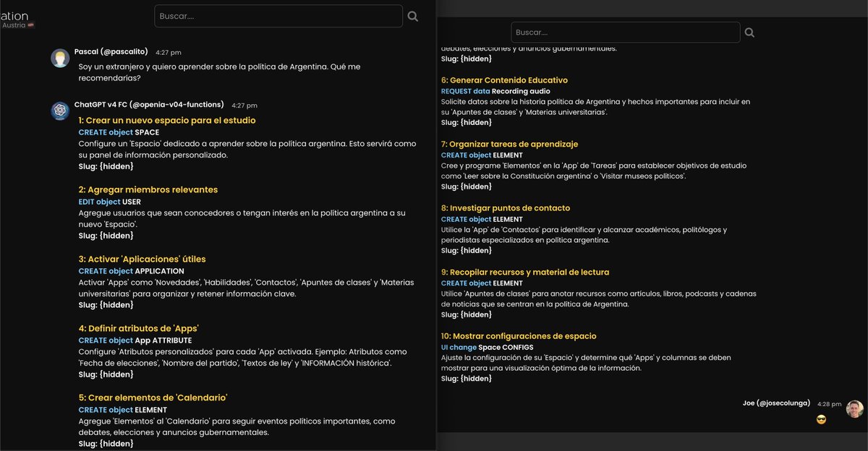Open ChatGPT v4 FC bot avatar
This screenshot has height=451, width=868.
coord(60,111)
